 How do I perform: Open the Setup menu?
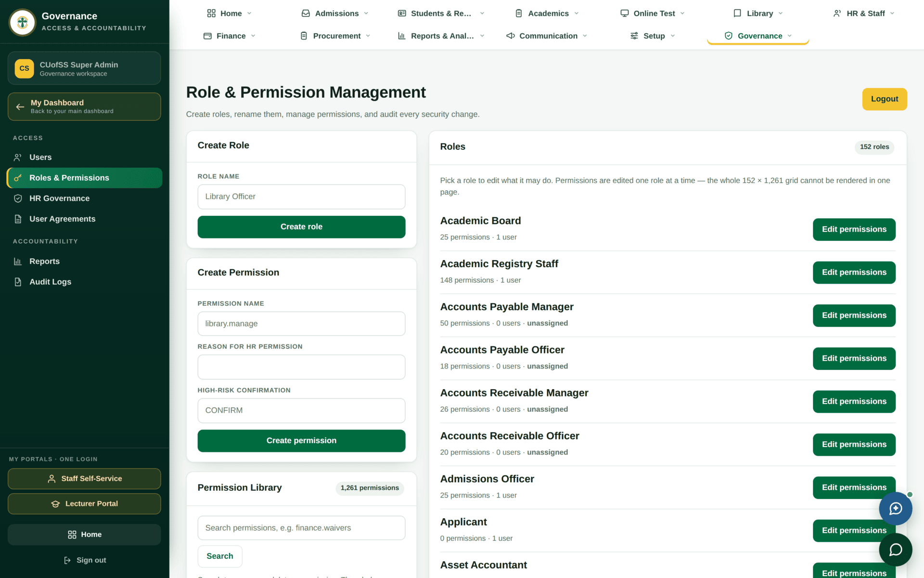653,36
